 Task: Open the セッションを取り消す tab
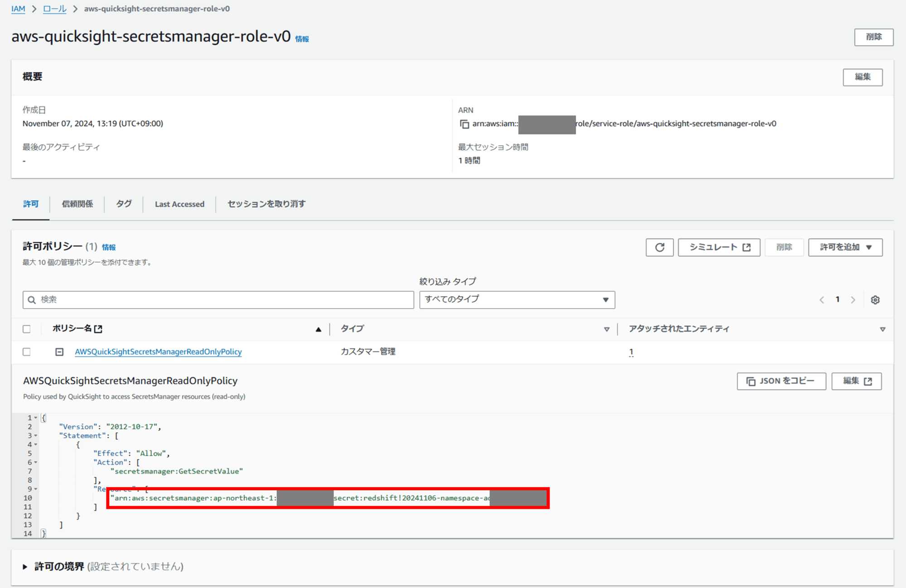(266, 204)
